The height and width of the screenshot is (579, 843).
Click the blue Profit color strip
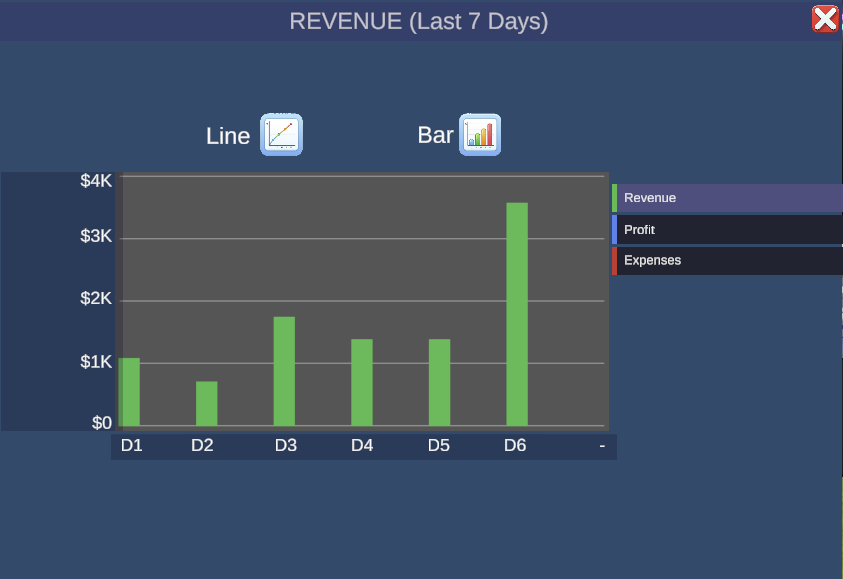[x=614, y=230]
